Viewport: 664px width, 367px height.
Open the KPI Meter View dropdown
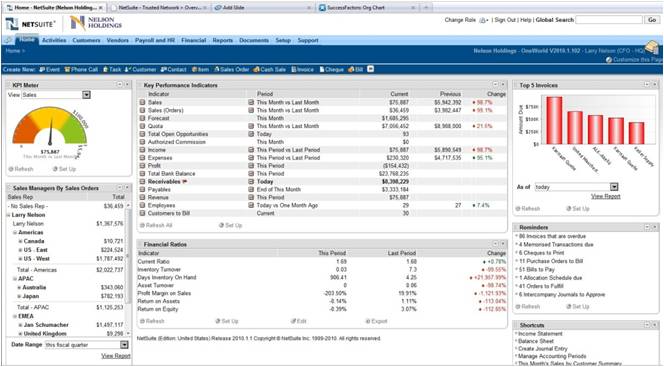86,95
